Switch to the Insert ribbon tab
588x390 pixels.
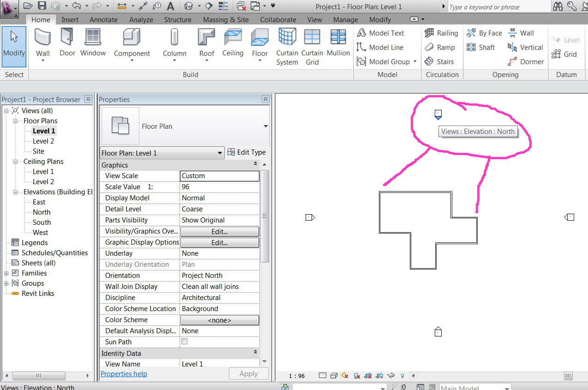70,19
